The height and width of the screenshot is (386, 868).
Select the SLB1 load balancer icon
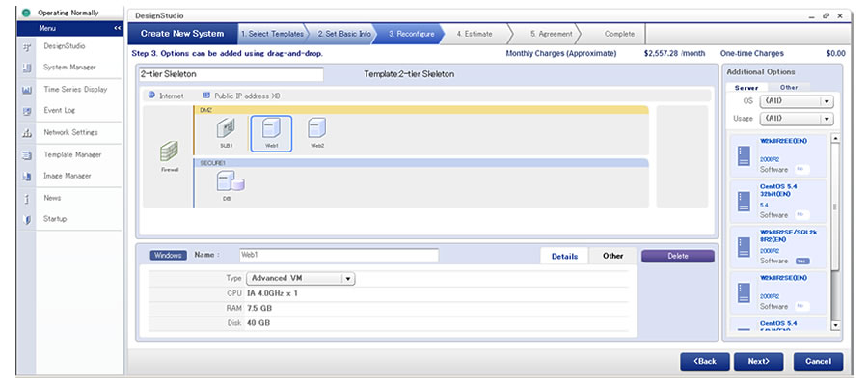(226, 128)
